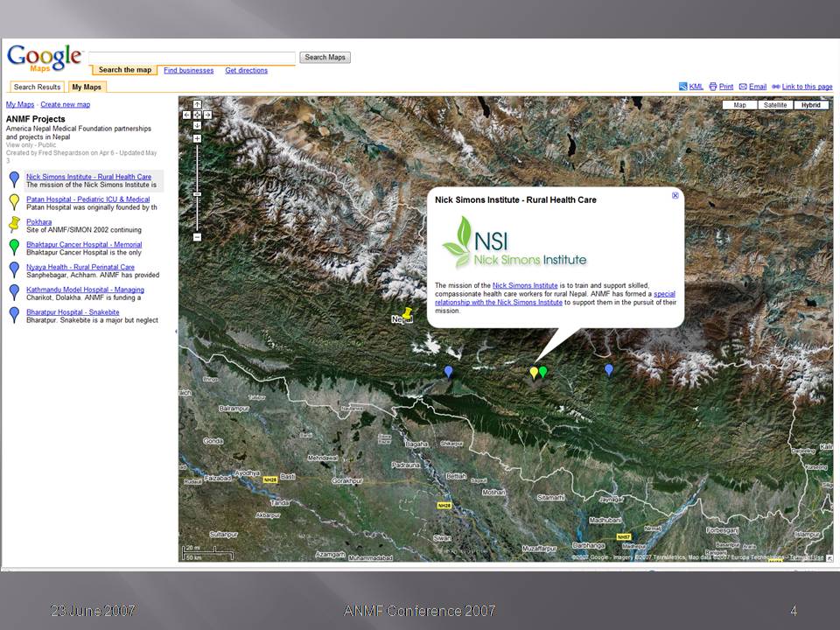Switch map view to Map mode
The height and width of the screenshot is (630, 840).
coord(740,105)
